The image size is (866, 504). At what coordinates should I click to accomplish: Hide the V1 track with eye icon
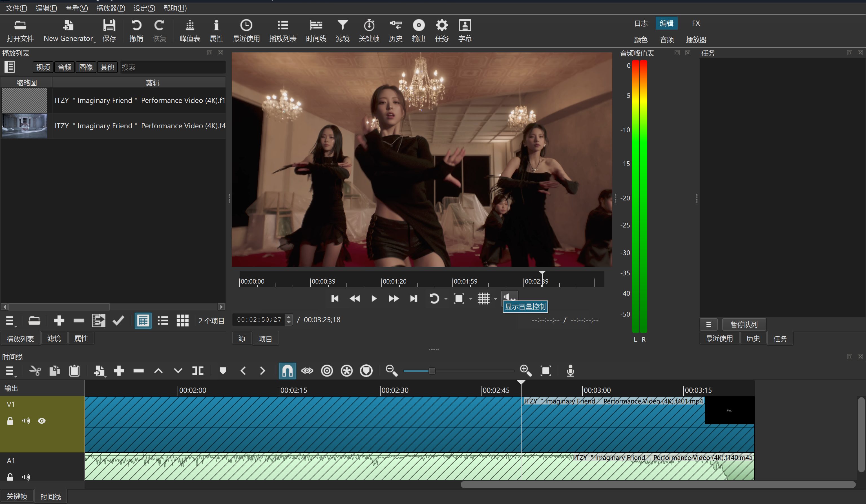[42, 421]
